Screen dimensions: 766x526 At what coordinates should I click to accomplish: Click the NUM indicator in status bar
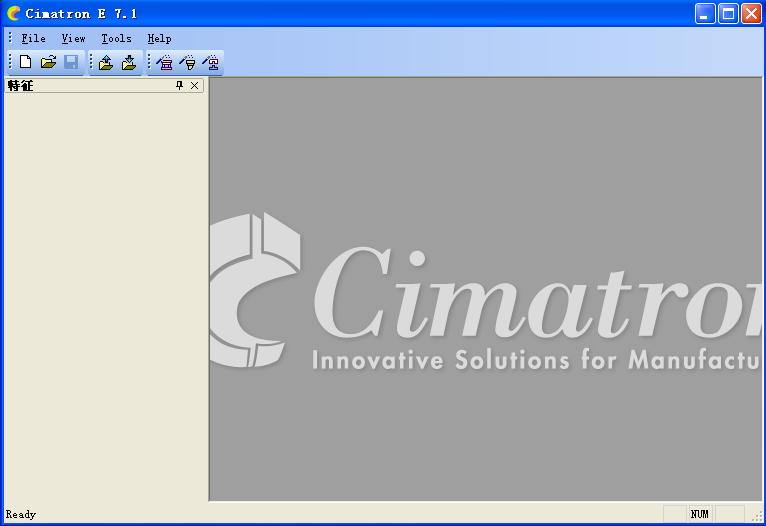click(700, 514)
